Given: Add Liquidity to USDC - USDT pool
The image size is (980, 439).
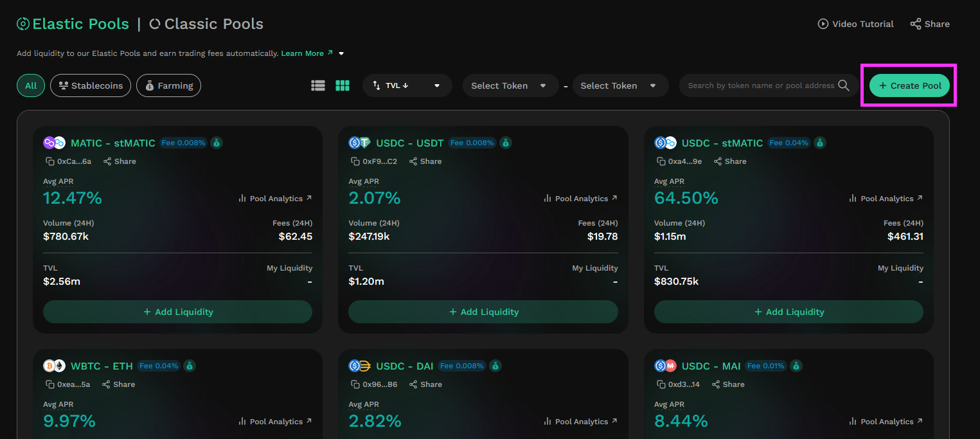Looking at the screenshot, I should point(483,312).
